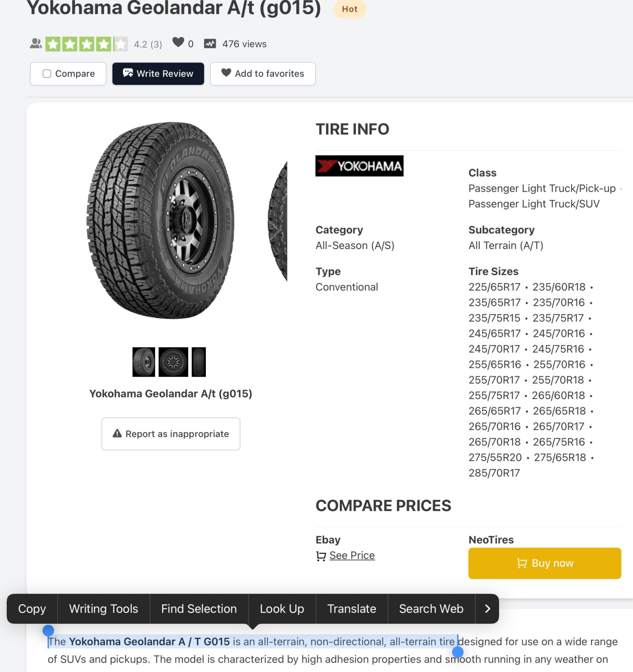
Task: Choose Copy from the selection menu
Action: [x=32, y=609]
